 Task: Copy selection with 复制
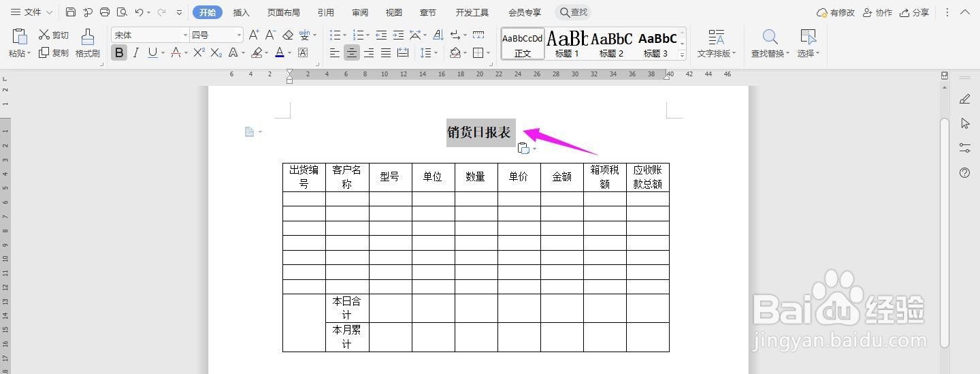pyautogui.click(x=54, y=52)
